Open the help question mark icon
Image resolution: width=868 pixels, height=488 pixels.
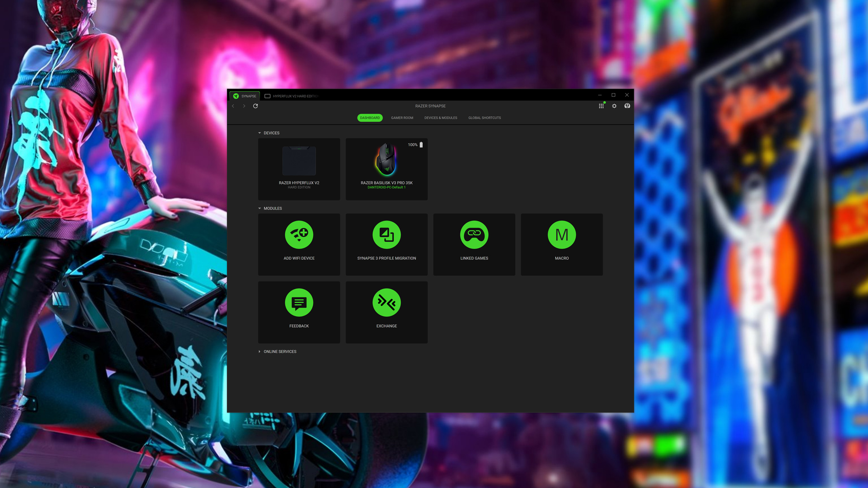click(x=627, y=106)
